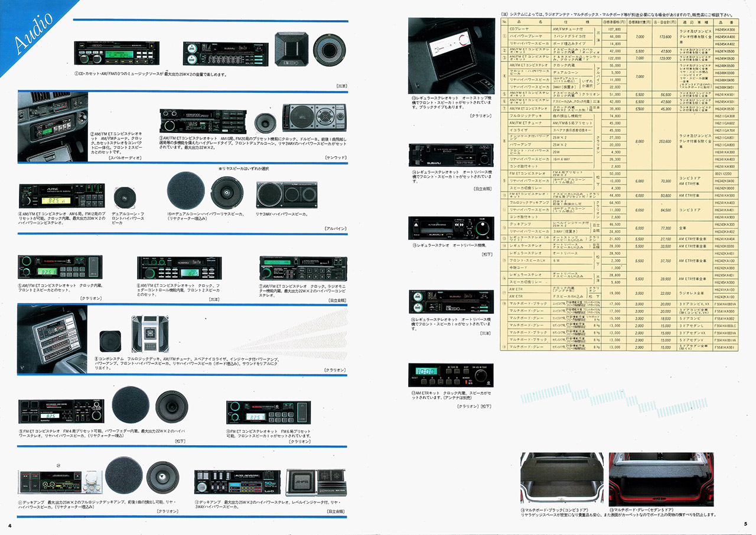Click part number H6245KA300
Screen dimensions: 756x535
point(726,28)
